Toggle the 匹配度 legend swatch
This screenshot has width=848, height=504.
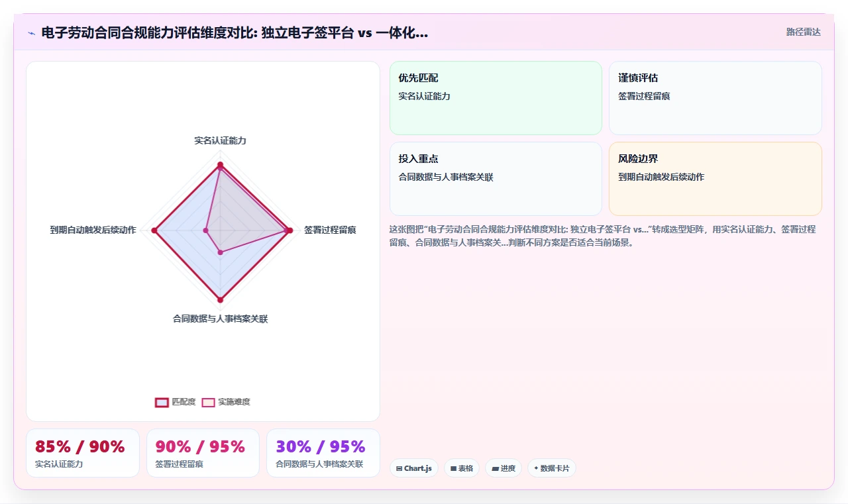pos(162,402)
